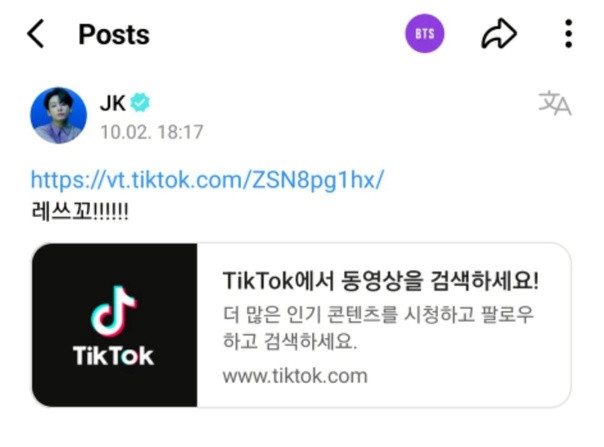The image size is (604, 447).
Task: Go back using the left chevron arrow
Action: point(35,34)
